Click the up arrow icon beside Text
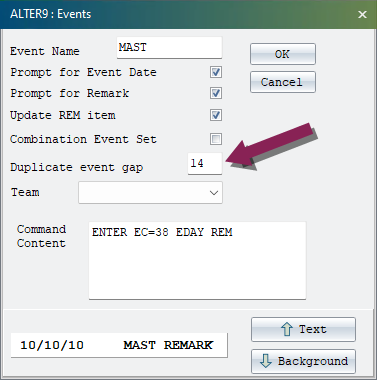Viewport: 377px width, 380px height. point(287,329)
